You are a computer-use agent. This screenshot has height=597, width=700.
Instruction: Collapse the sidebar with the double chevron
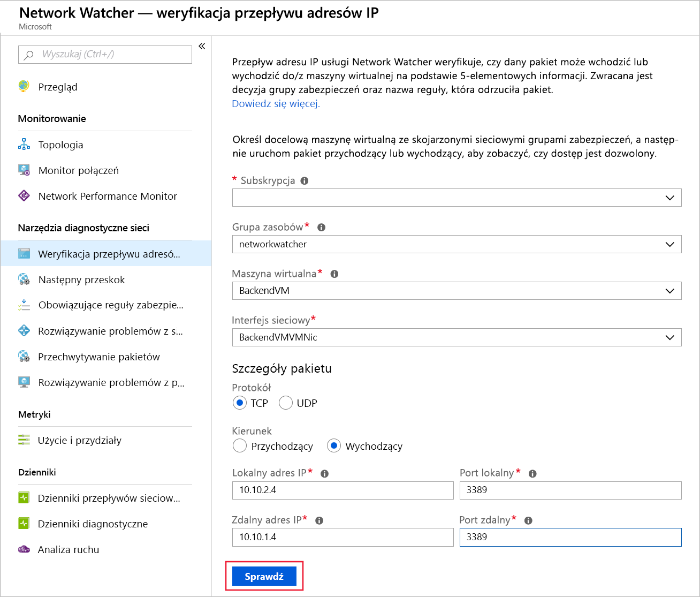click(202, 46)
